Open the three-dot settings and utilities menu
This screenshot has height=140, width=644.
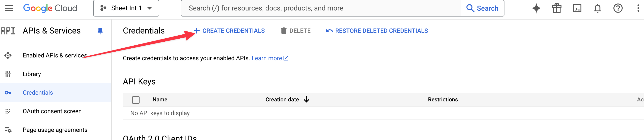[x=638, y=8]
